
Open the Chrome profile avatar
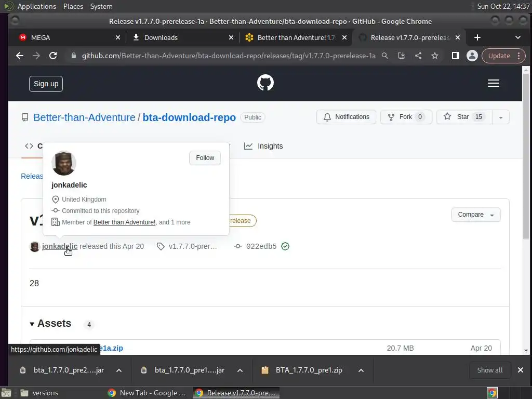click(x=472, y=56)
